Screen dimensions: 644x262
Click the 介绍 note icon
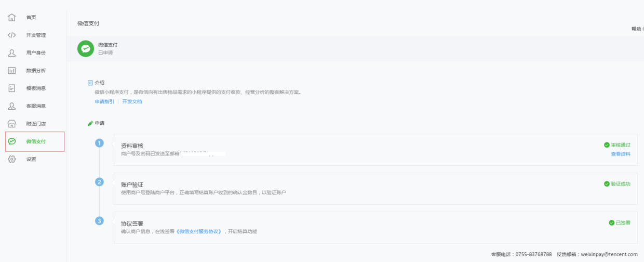click(x=90, y=83)
